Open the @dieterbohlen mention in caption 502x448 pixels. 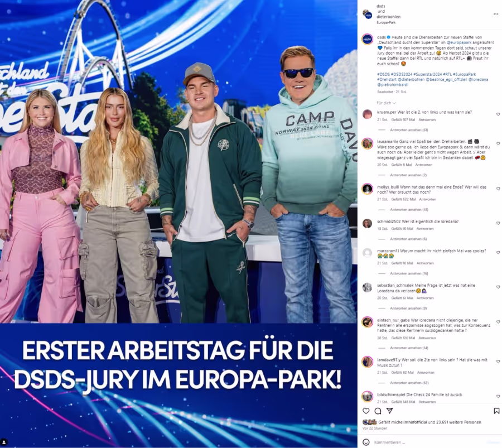point(411,80)
